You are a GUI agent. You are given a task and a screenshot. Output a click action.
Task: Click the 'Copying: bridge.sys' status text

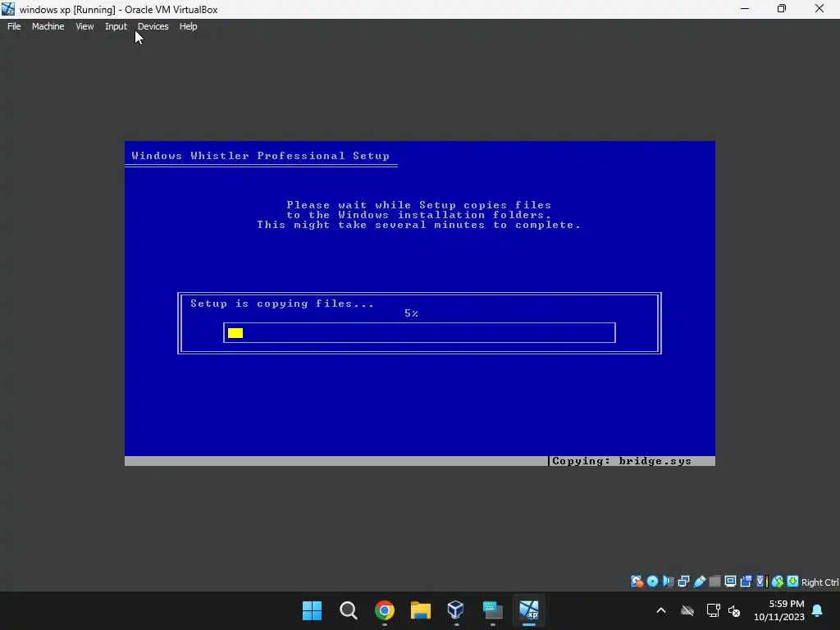click(x=622, y=461)
